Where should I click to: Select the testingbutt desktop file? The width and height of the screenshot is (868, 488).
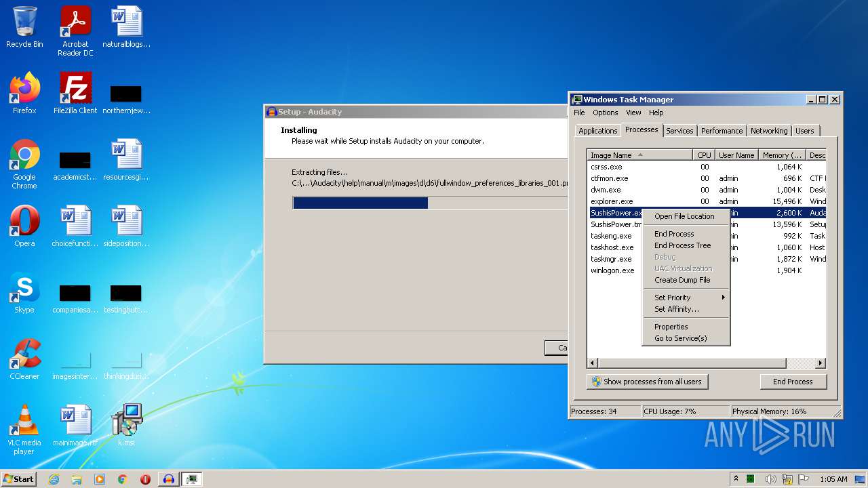(x=126, y=299)
